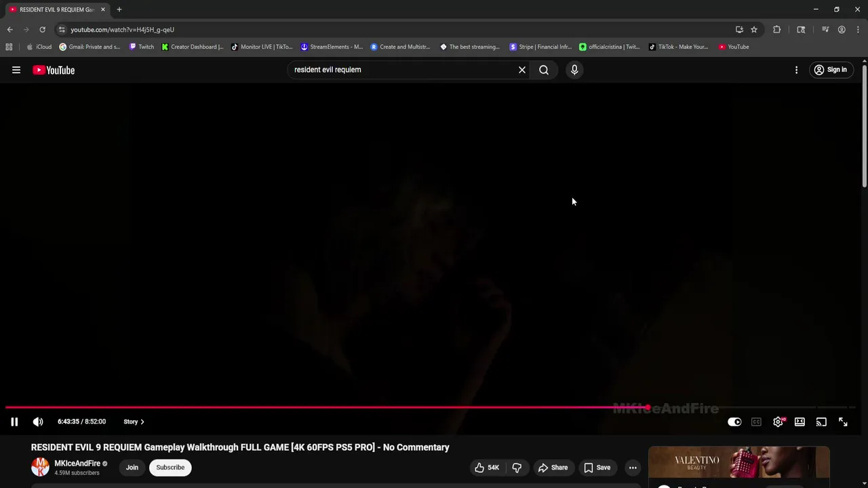Switch to theater mode

(800, 422)
